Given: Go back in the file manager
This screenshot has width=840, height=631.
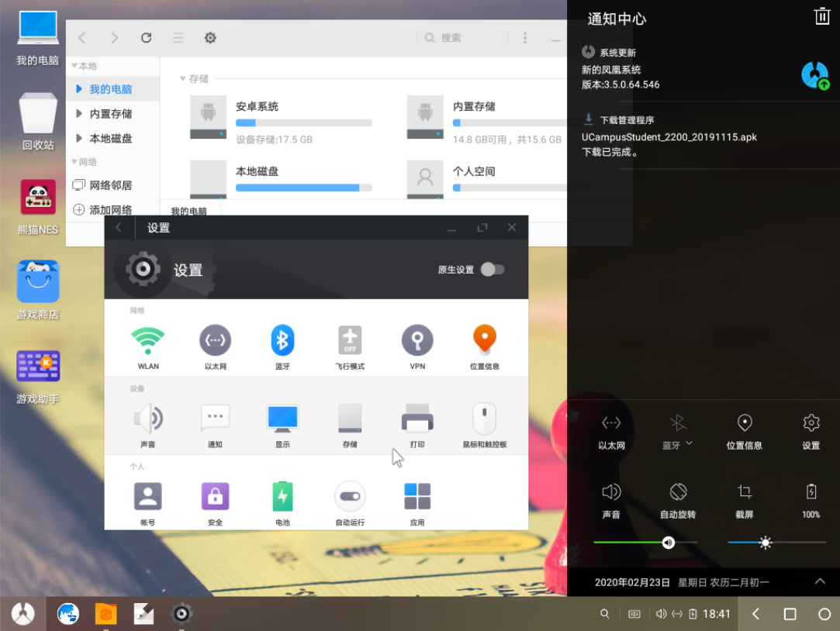Looking at the screenshot, I should tap(82, 37).
